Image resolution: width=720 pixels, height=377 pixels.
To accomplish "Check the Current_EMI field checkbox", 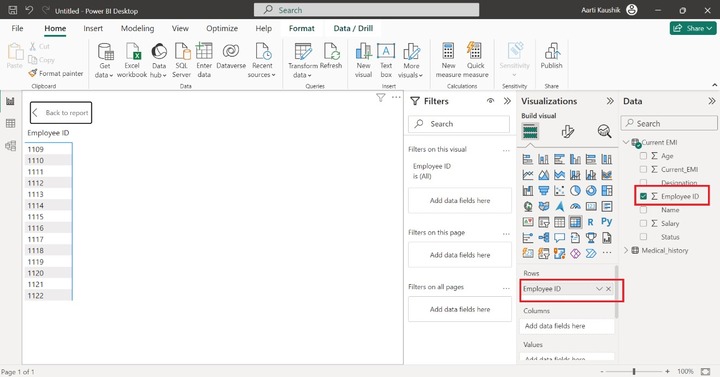I will click(643, 169).
